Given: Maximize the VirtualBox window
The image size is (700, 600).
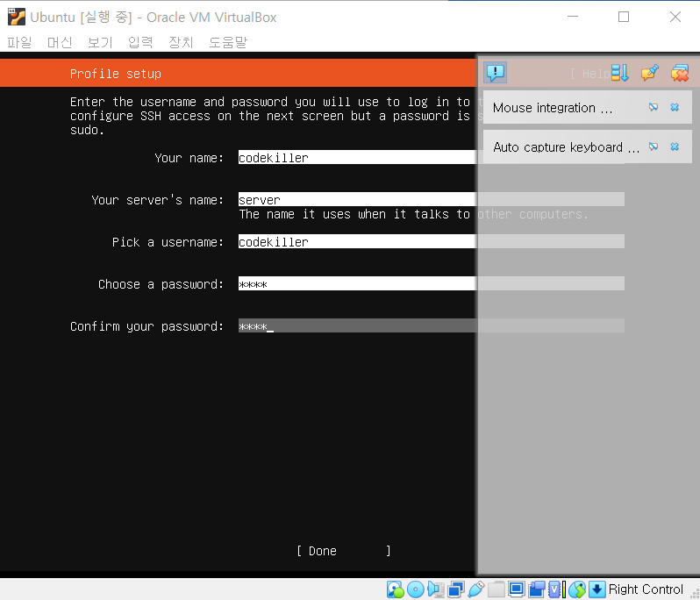Looking at the screenshot, I should coord(624,17).
